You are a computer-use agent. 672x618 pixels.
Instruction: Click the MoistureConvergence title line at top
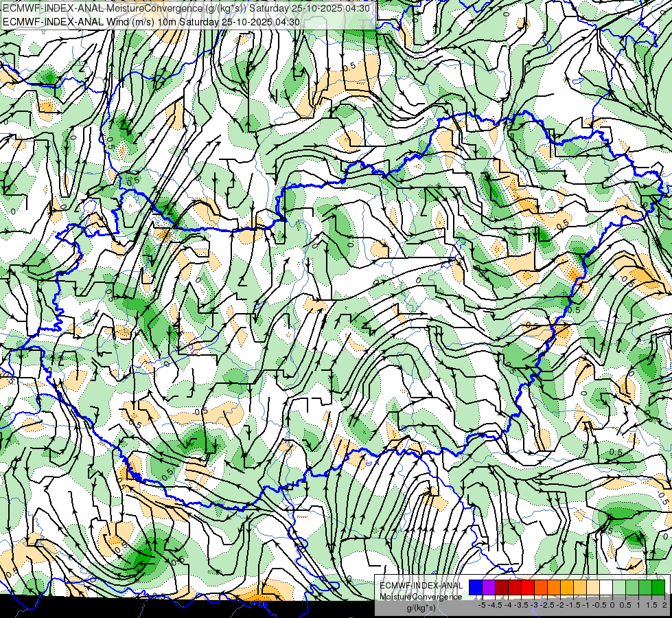pos(187,8)
